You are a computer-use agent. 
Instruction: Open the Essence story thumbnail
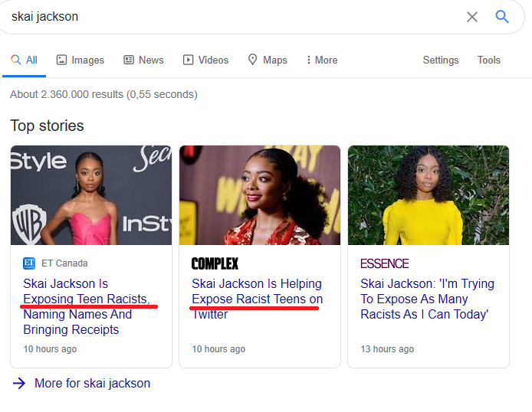(429, 195)
